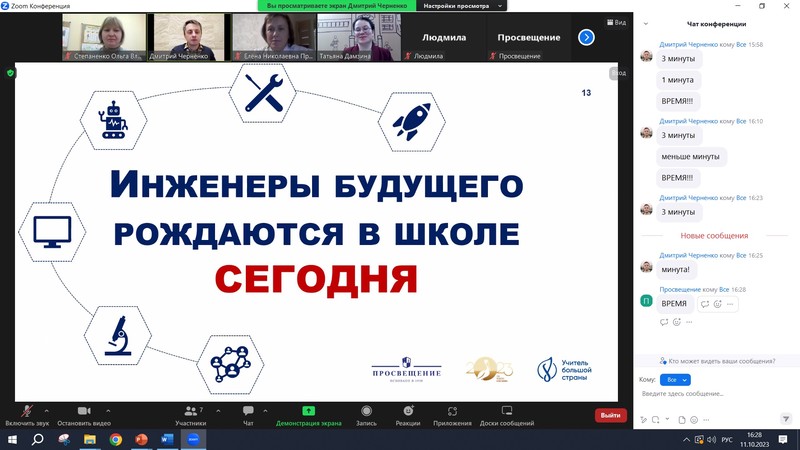Show next participants with blue arrow
This screenshot has width=800, height=450.
coord(586,37)
